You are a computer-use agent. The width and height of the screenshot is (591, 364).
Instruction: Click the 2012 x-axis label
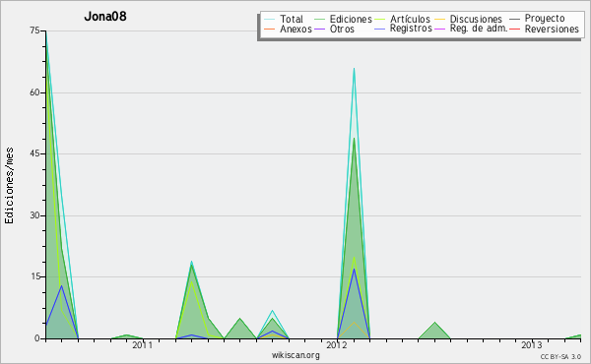pos(337,345)
